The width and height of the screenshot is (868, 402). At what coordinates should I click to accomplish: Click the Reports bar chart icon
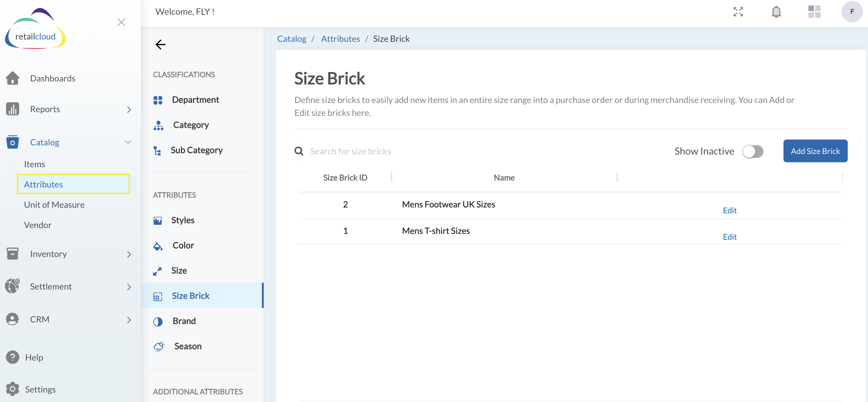13,109
